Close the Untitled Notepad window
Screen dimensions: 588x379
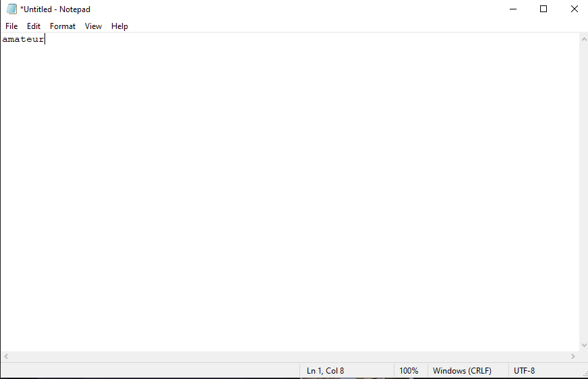point(574,9)
